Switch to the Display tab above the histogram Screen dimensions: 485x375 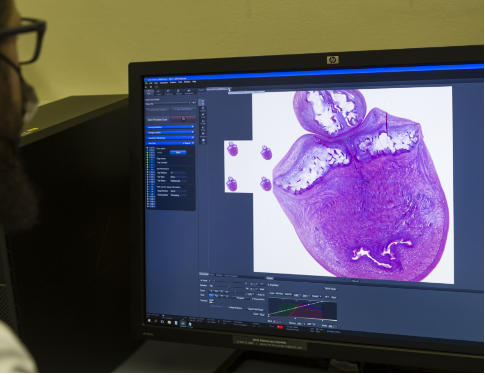point(270,278)
